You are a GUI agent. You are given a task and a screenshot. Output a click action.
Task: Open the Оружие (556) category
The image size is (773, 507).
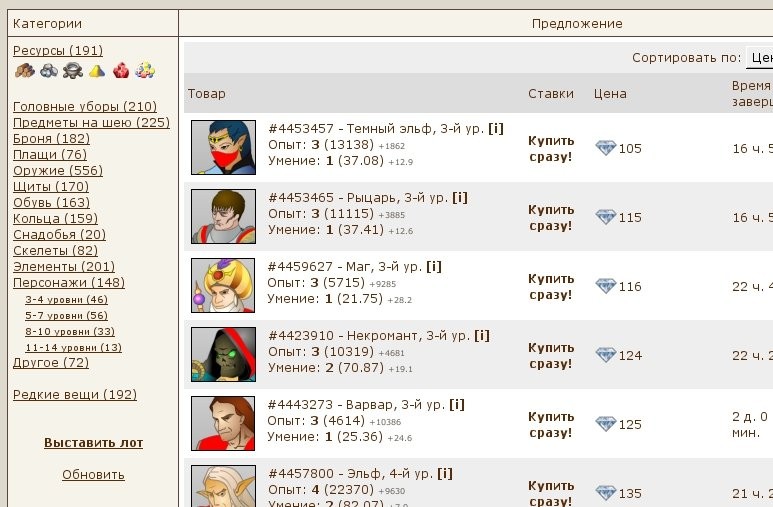click(x=58, y=171)
